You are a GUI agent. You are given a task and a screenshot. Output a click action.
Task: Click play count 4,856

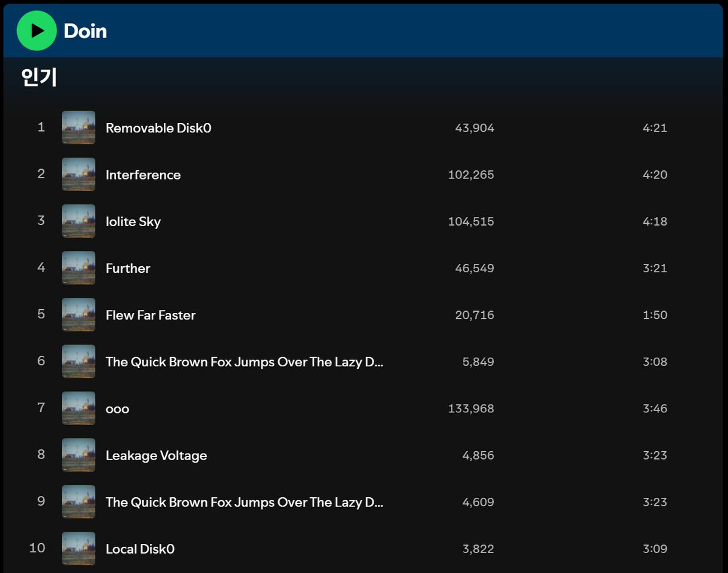click(478, 455)
